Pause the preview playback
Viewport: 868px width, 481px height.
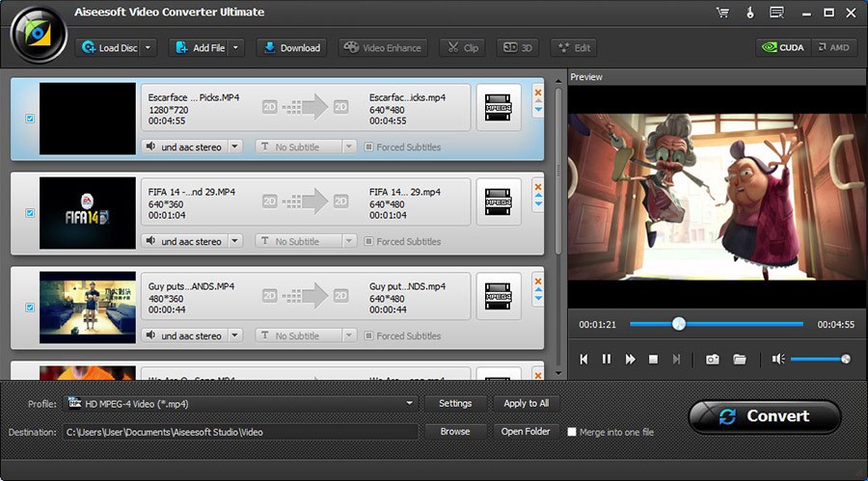pos(607,360)
